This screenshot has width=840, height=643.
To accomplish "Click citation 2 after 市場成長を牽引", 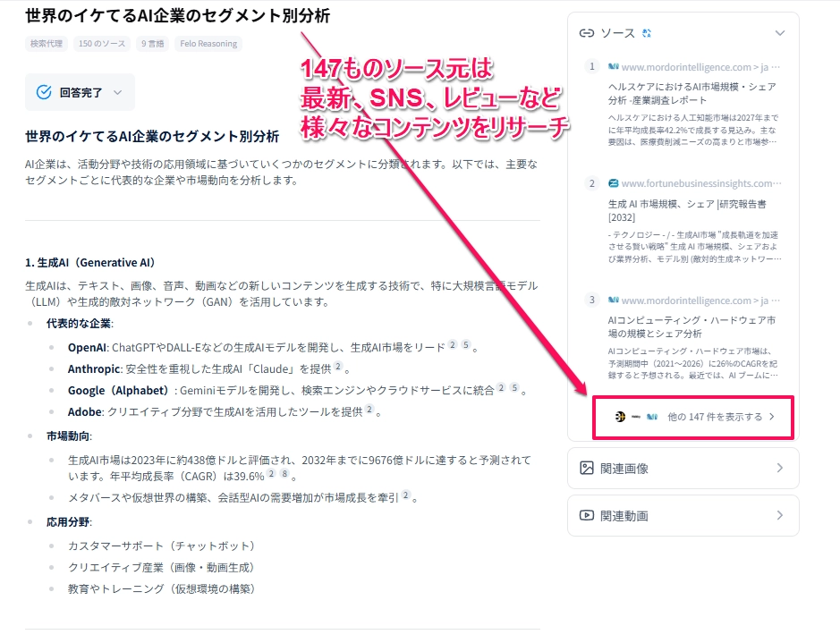I will coord(405,495).
